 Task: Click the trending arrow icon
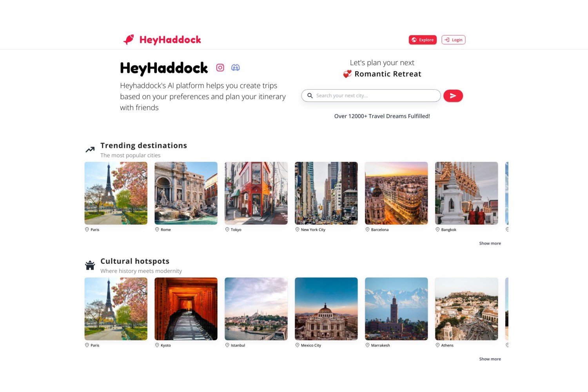90,149
